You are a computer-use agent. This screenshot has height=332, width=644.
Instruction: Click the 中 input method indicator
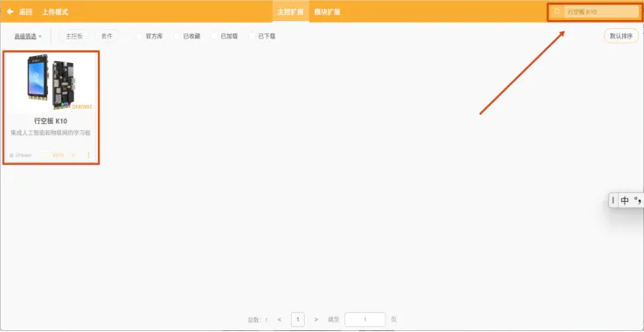pyautogui.click(x=625, y=201)
